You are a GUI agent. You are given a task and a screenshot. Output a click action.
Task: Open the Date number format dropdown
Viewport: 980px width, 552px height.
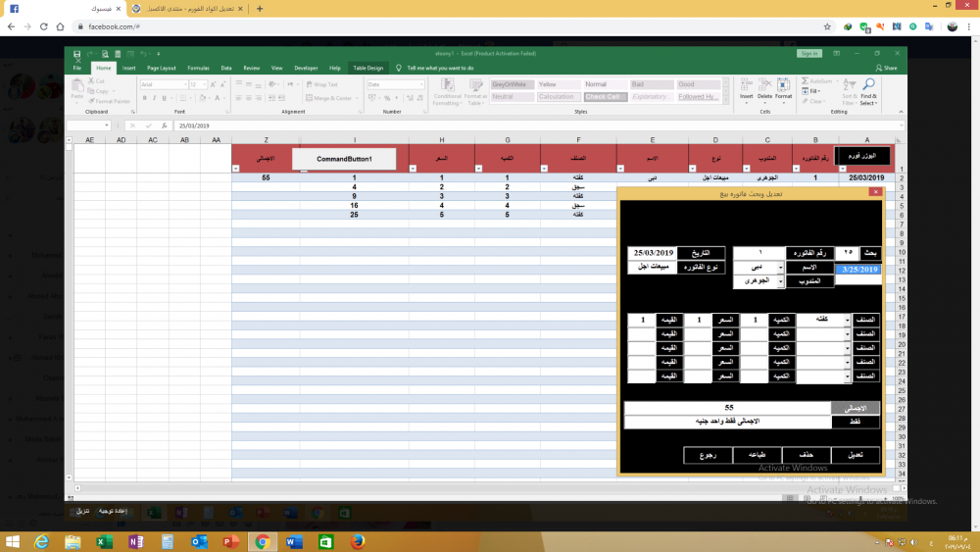(421, 84)
